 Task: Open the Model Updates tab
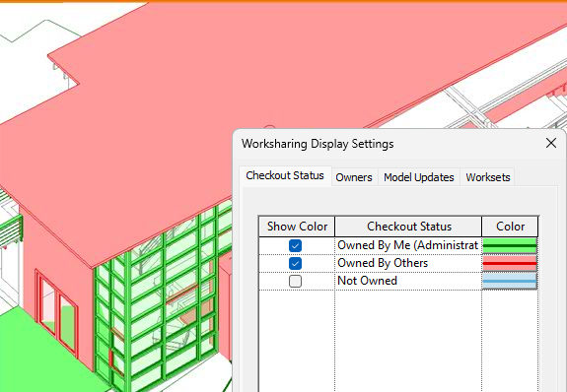(x=419, y=177)
